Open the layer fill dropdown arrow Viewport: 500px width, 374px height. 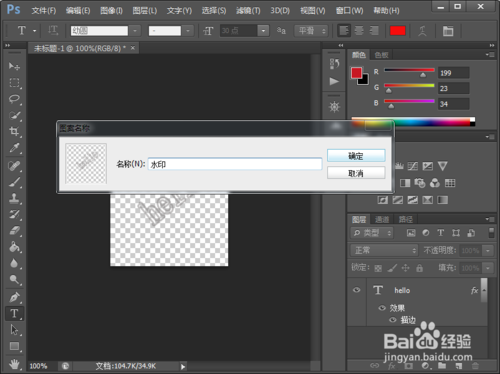click(488, 268)
